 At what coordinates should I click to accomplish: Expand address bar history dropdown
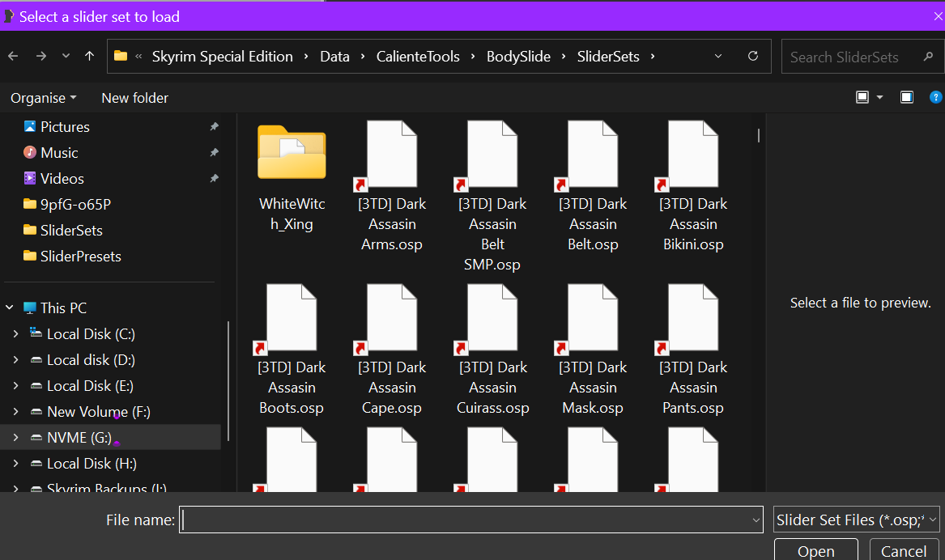point(717,56)
